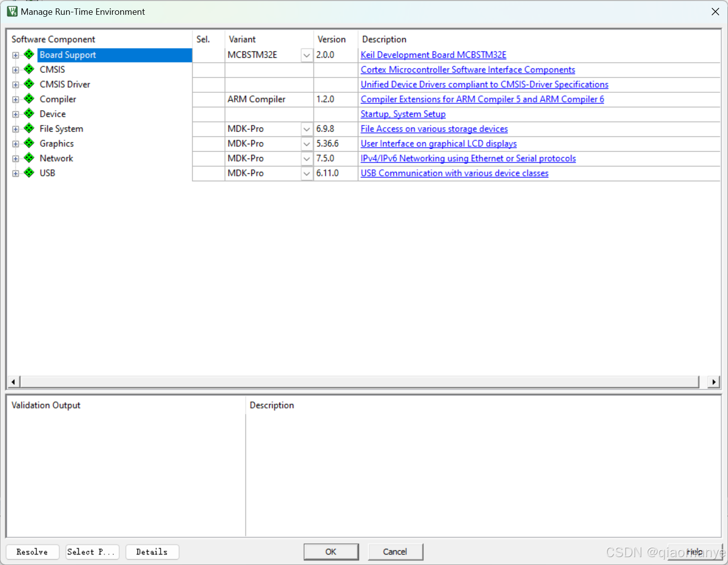Expand the Board Support tree node

(x=16, y=55)
